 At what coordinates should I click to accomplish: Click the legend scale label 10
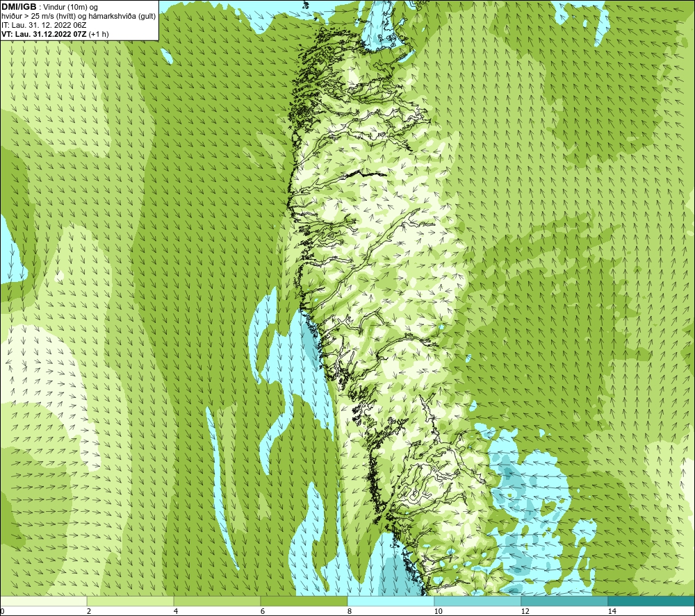click(x=439, y=612)
